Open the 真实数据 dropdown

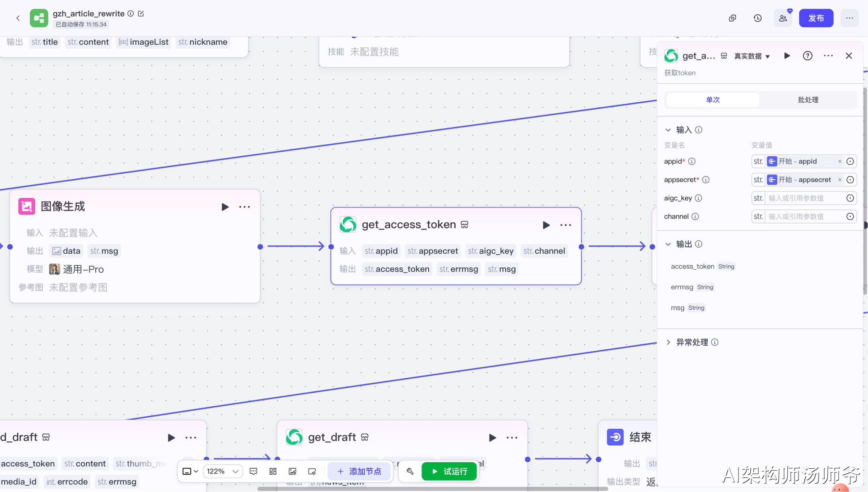tap(751, 56)
